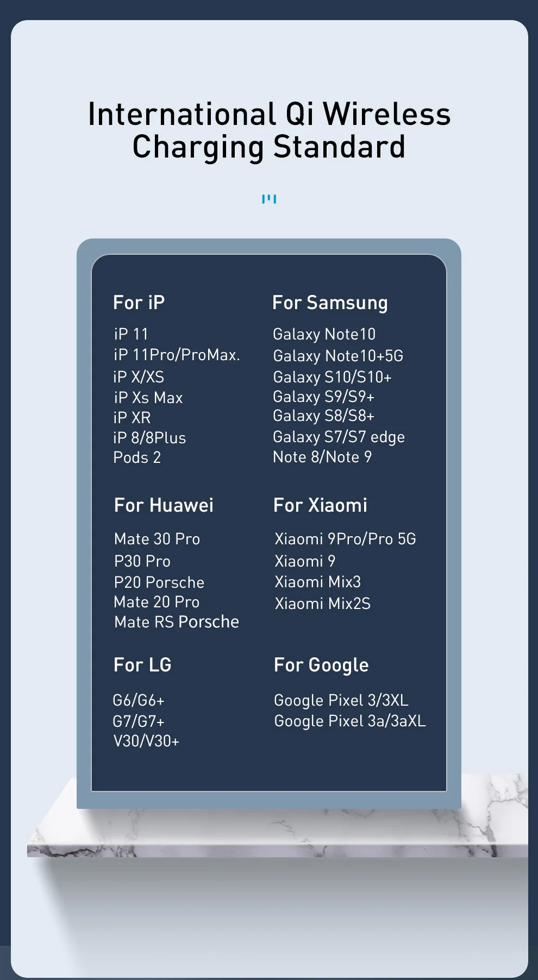Click the Galaxy Note10+5G entry
Viewport: 538px width, 980px height.
pyautogui.click(x=338, y=356)
